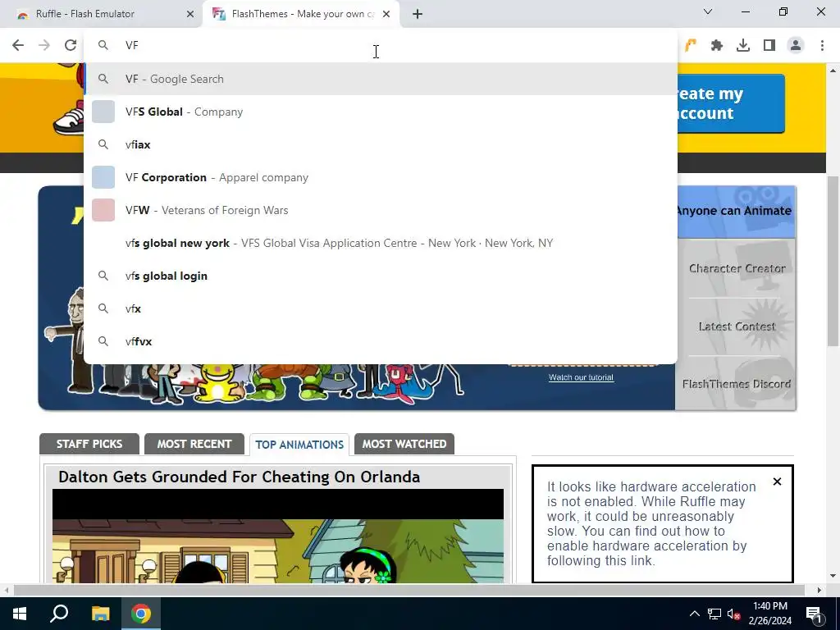Open a new tab with plus icon

[418, 14]
